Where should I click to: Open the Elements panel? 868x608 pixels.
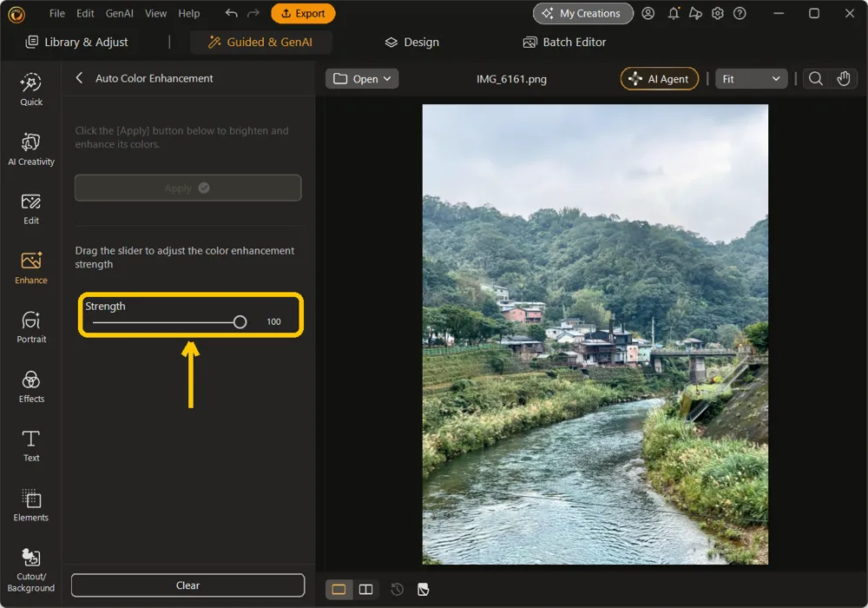(x=31, y=506)
